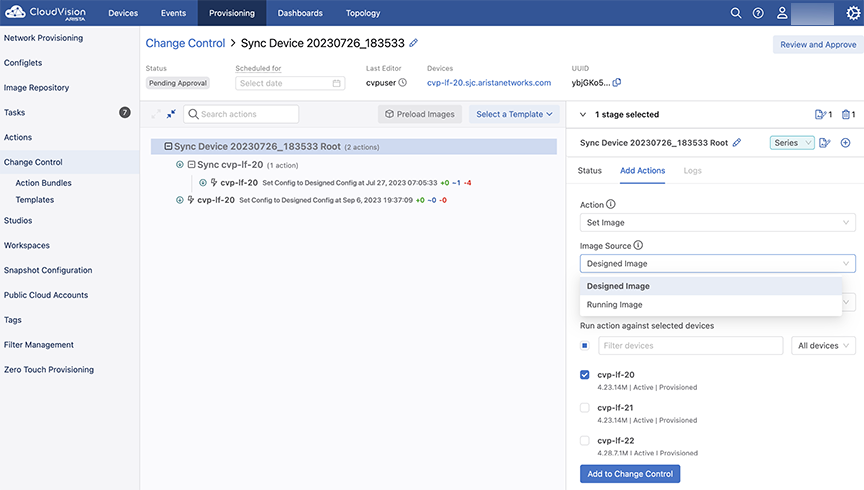Click edit-notes icon with count 1

823,115
